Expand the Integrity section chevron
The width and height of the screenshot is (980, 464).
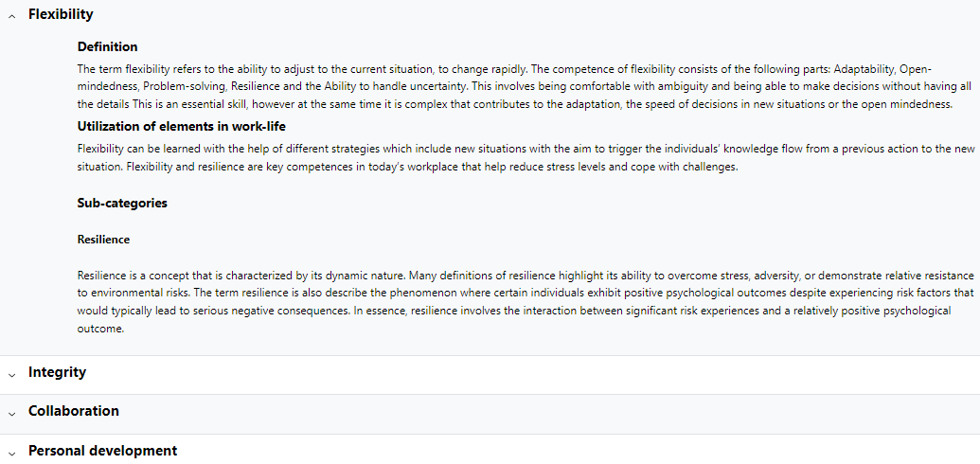click(11, 374)
